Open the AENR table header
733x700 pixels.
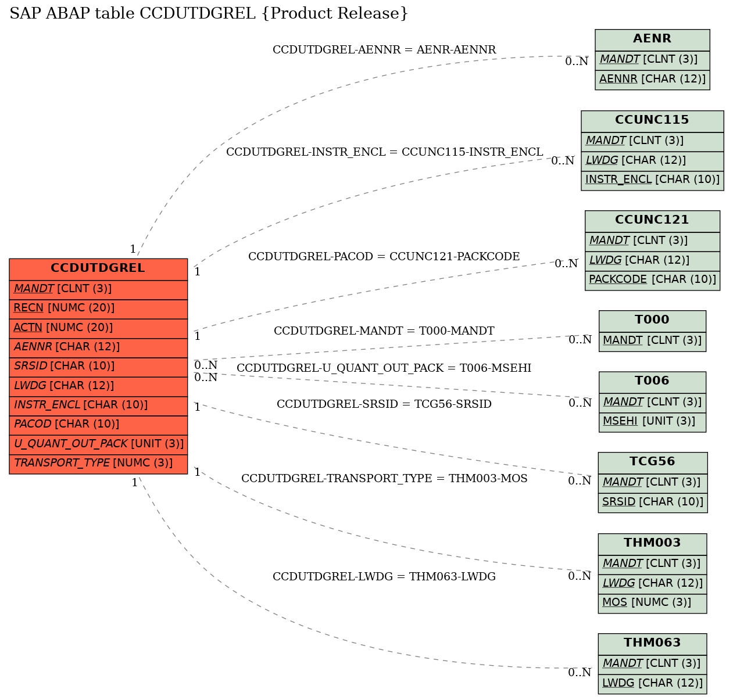(652, 40)
